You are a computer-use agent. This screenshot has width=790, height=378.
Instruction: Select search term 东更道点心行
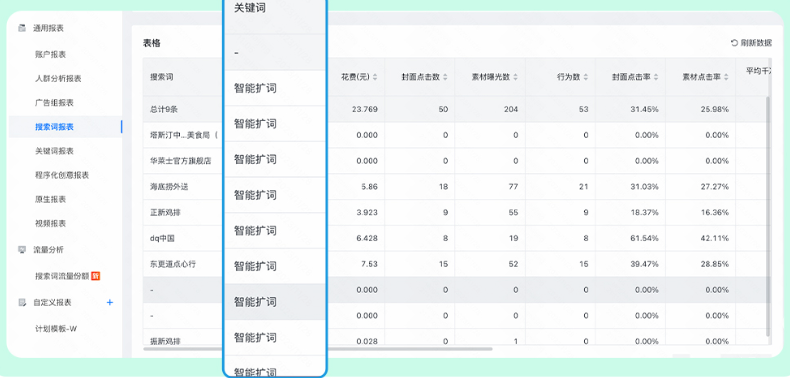click(x=173, y=264)
